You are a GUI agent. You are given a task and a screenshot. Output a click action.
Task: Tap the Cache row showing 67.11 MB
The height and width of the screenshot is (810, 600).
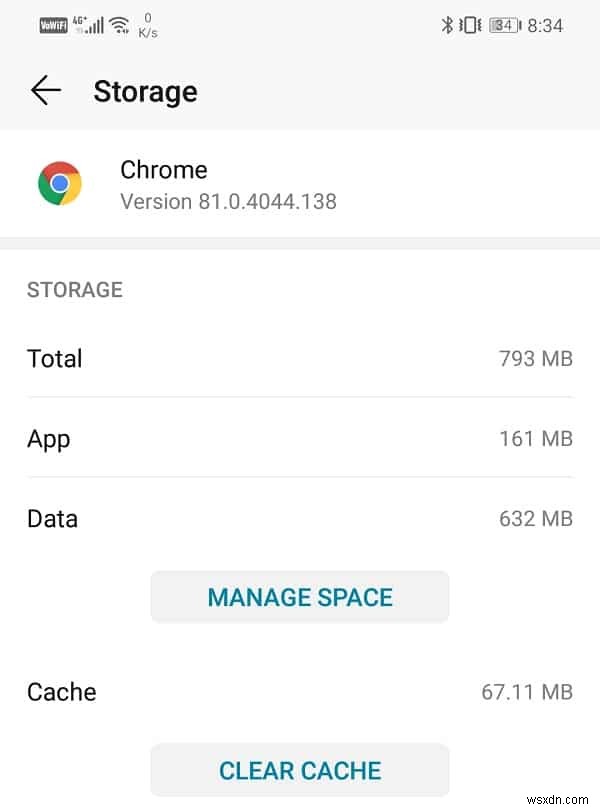coord(299,691)
